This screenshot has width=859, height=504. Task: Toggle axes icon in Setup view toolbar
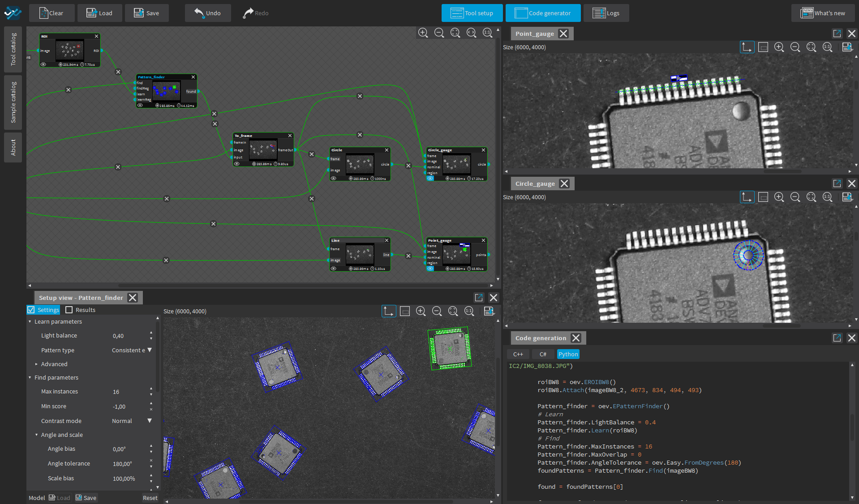pyautogui.click(x=388, y=311)
